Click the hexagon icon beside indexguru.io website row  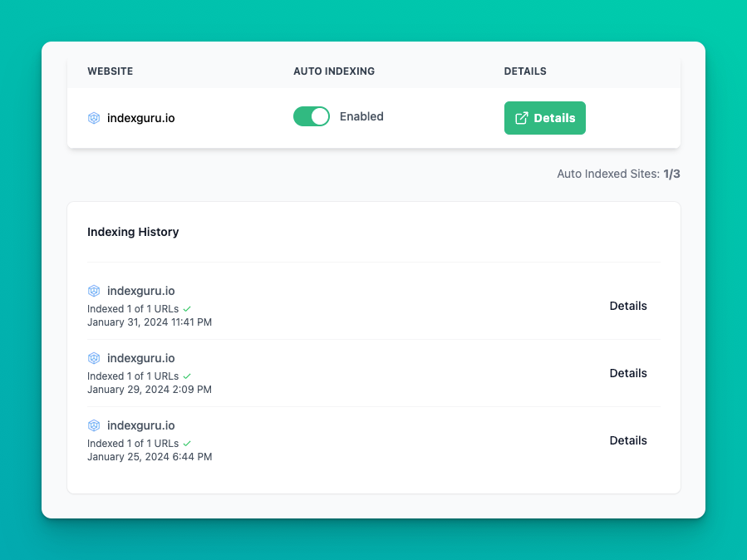coord(94,118)
